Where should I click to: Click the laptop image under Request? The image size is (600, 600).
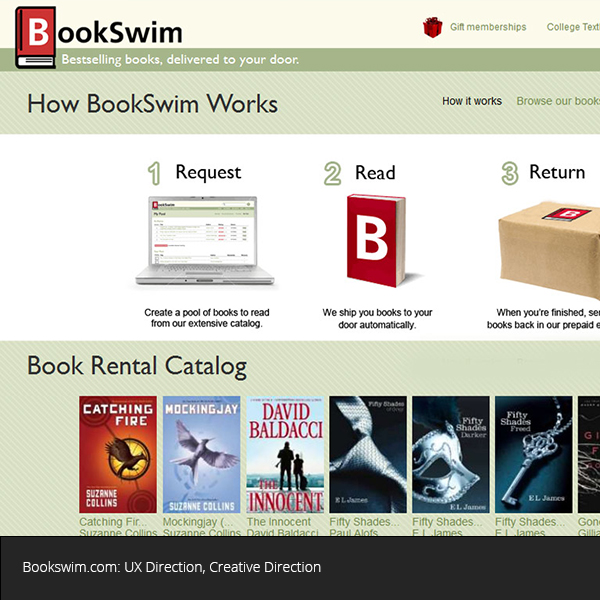coord(197,241)
